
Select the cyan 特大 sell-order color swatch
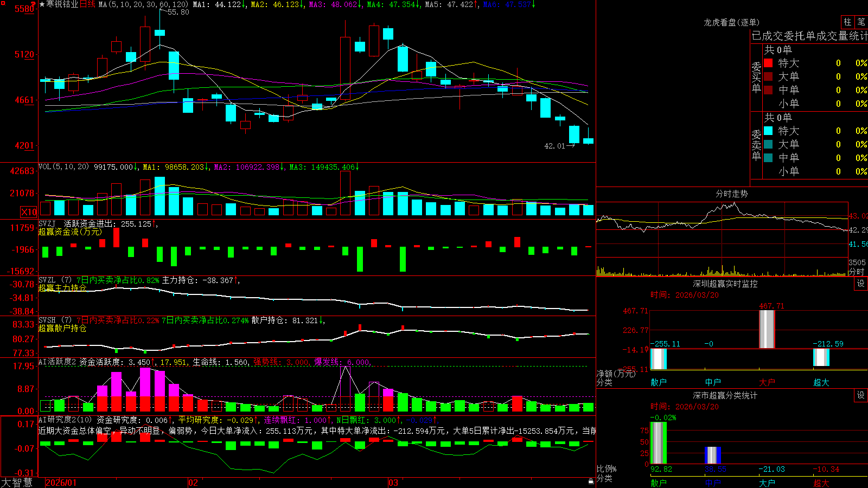click(x=768, y=131)
